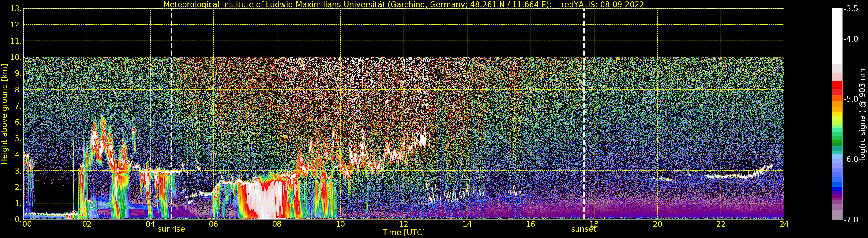This screenshot has width=868, height=238.
Task: Click the time axis tick label 18
Action: click(x=594, y=224)
